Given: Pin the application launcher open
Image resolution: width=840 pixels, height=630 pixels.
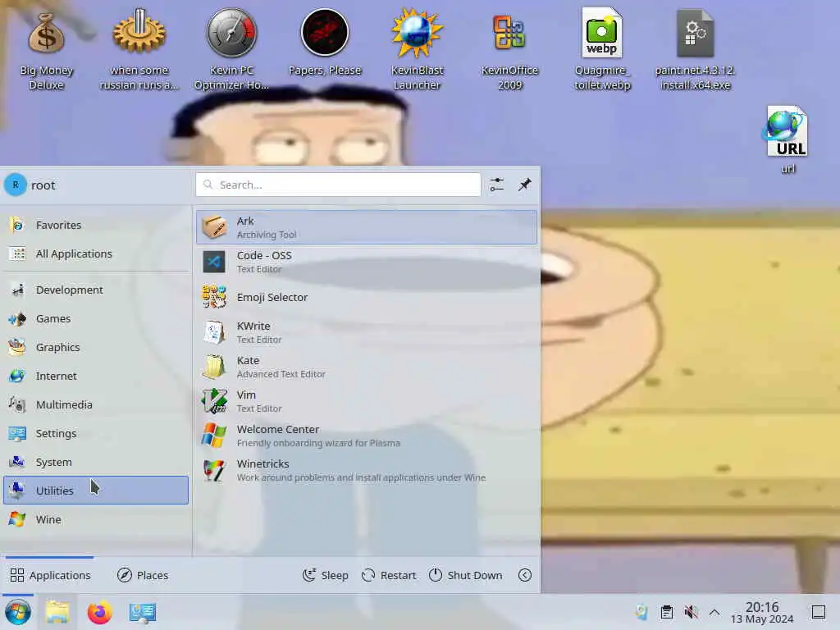Looking at the screenshot, I should [524, 185].
